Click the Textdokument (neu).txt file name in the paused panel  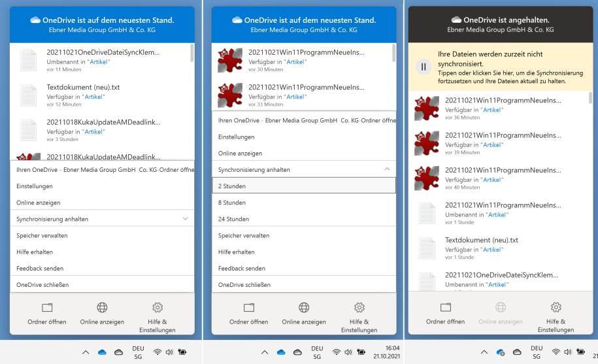(481, 240)
